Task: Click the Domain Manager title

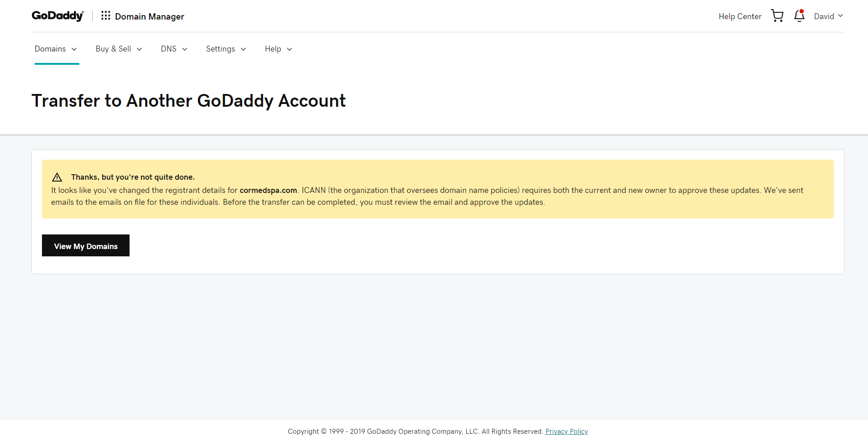Action: click(150, 16)
